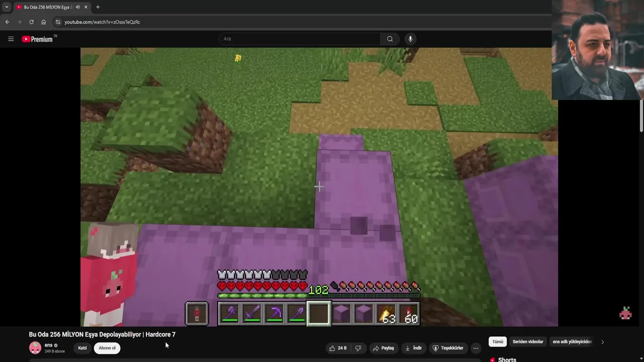Screen dimensions: 644x362
Task: Expand more filter chips with right chevron
Action: [602, 342]
